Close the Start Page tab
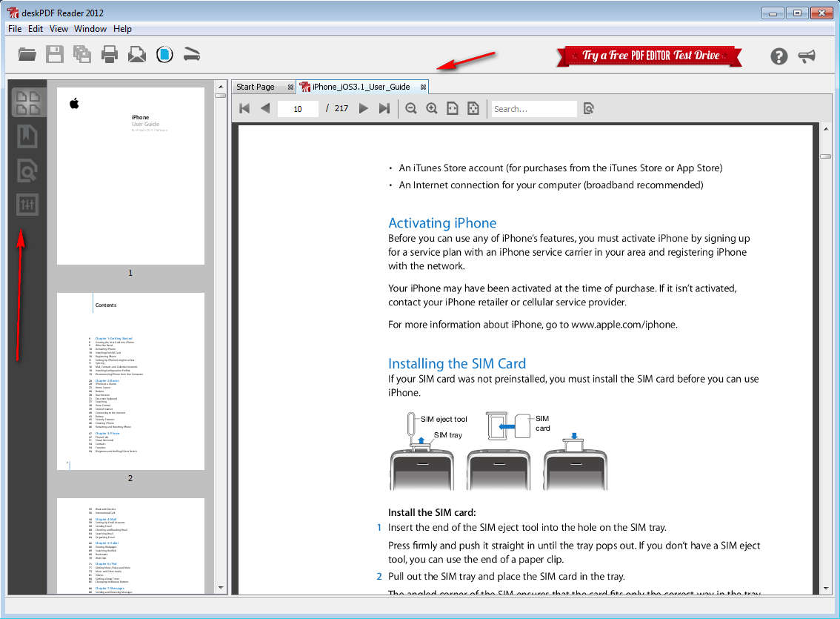The image size is (840, 619). click(x=290, y=87)
